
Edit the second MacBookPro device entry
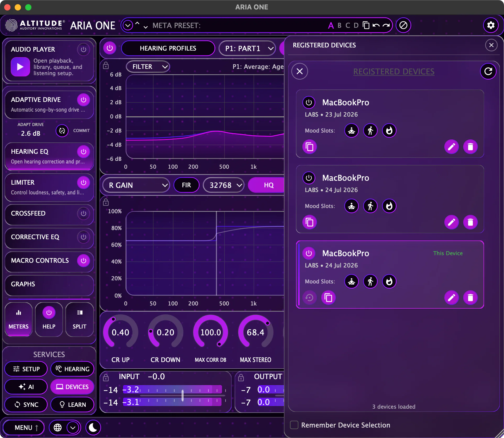point(452,222)
